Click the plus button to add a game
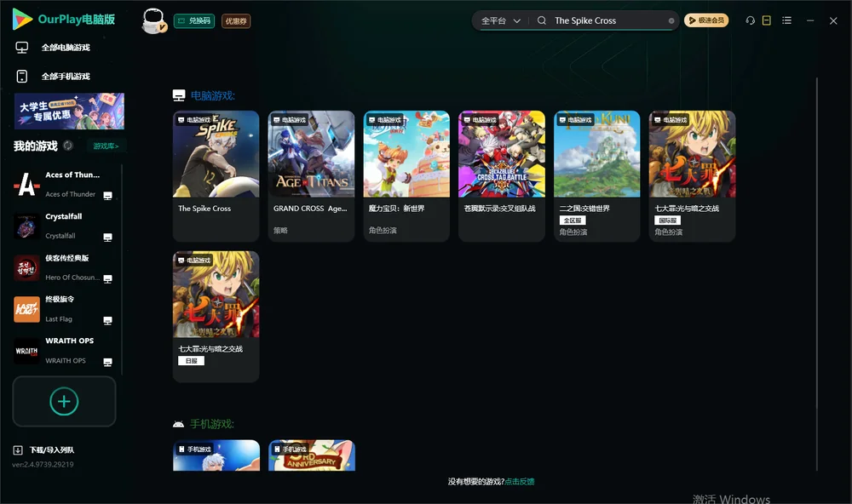The height and width of the screenshot is (504, 852). 64,401
